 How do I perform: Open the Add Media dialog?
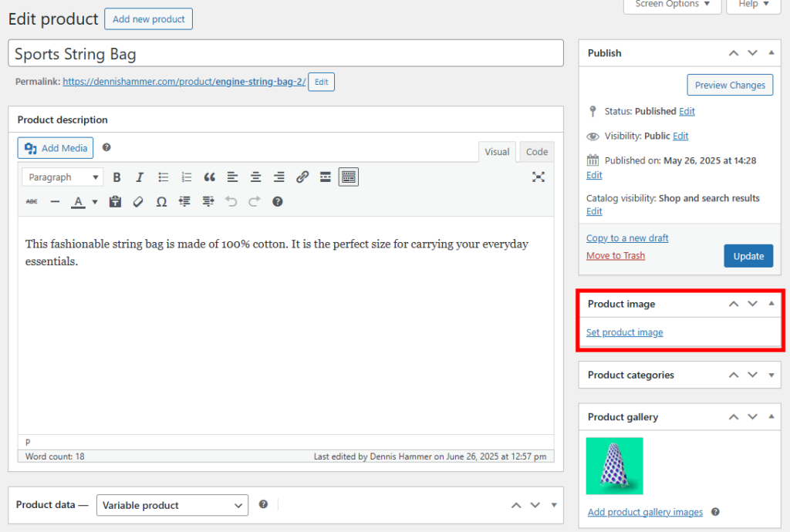coord(55,147)
